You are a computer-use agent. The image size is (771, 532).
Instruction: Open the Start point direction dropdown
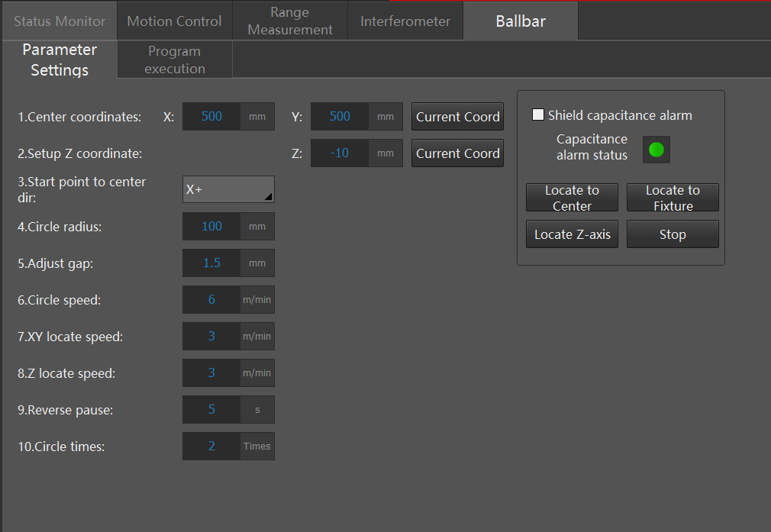click(229, 189)
